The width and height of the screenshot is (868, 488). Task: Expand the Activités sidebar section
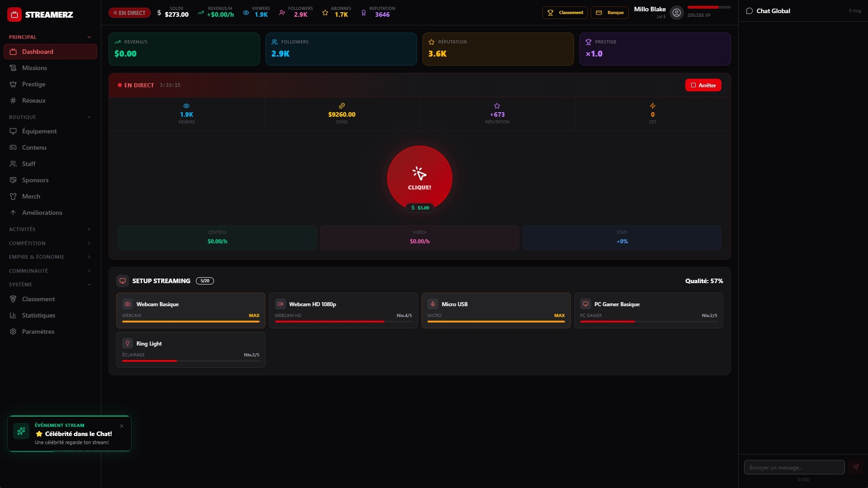click(x=50, y=229)
